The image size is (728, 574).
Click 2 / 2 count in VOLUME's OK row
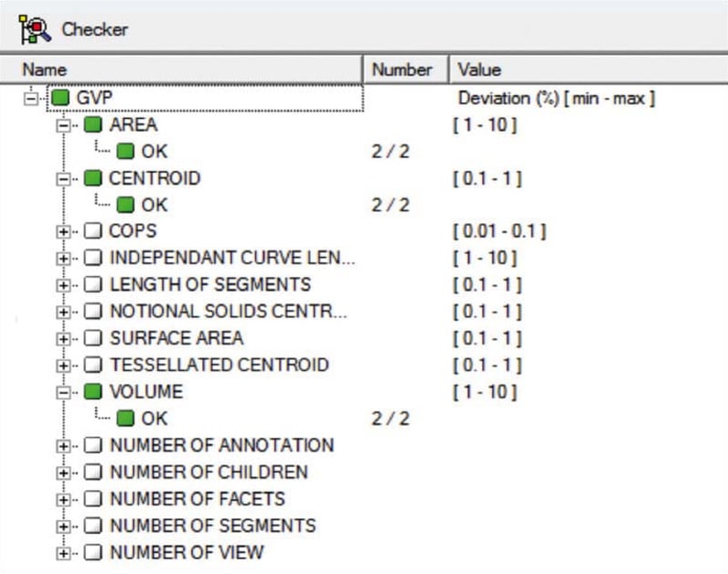pos(391,419)
